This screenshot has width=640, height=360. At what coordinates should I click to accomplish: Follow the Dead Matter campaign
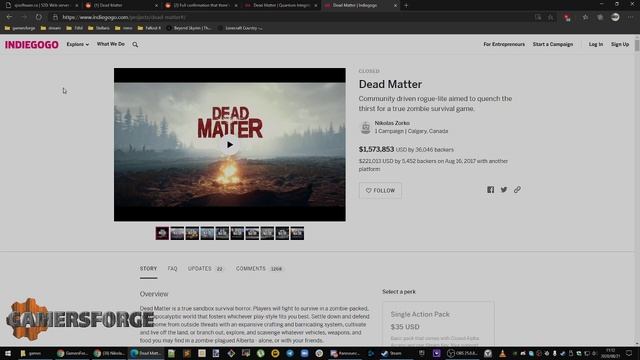(x=380, y=191)
